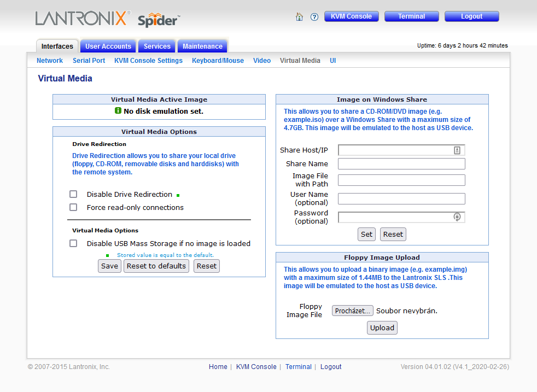Switch to the User Accounts tab
This screenshot has width=537, height=392.
[108, 46]
